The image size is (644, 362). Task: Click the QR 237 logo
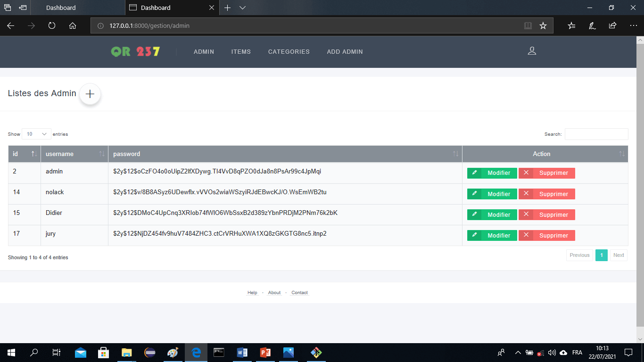click(x=135, y=52)
